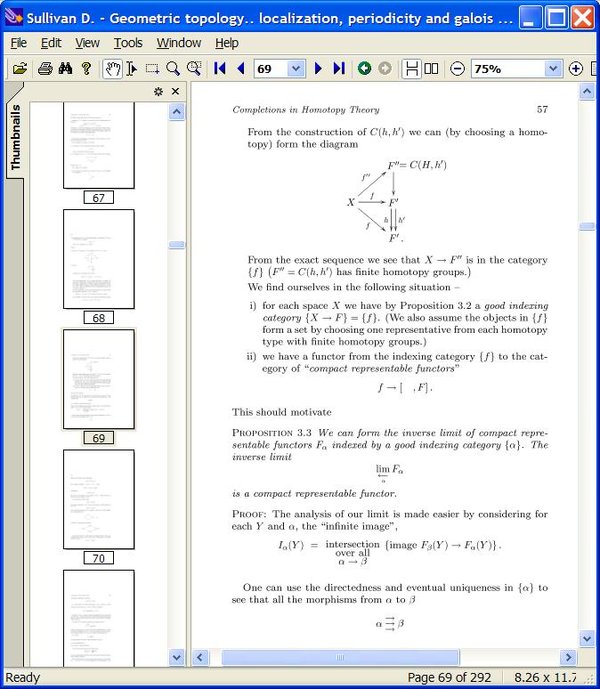This screenshot has height=689, width=600.
Task: Click horizontal scrollbar left arrow
Action: coord(200,657)
